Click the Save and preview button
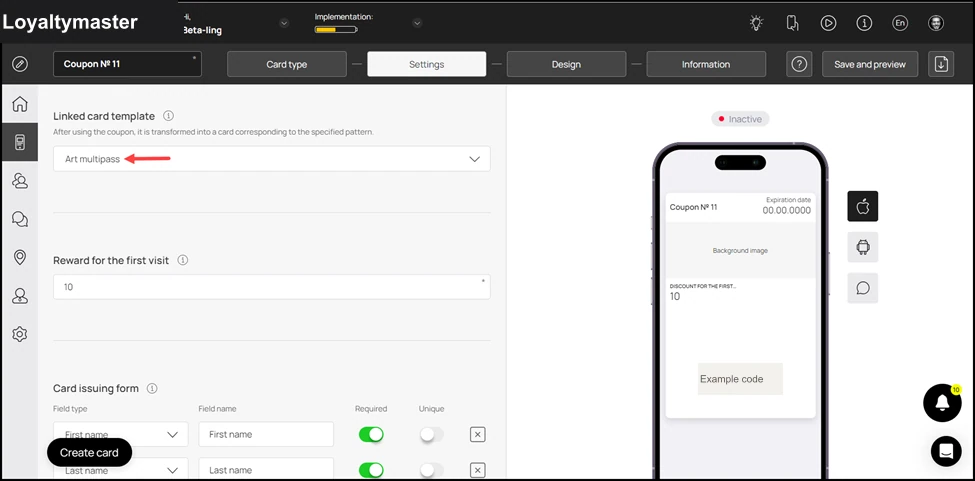The image size is (975, 481). pyautogui.click(x=870, y=64)
